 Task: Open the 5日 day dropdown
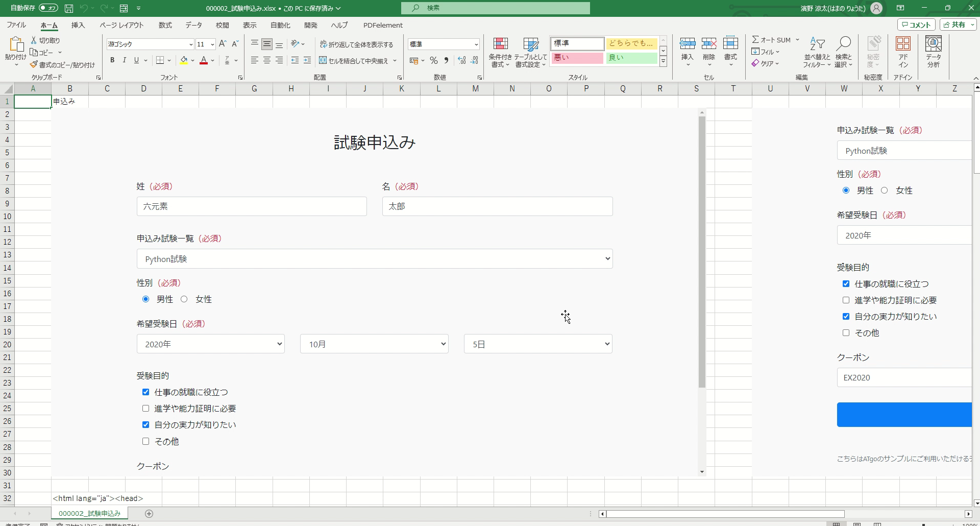(538, 344)
